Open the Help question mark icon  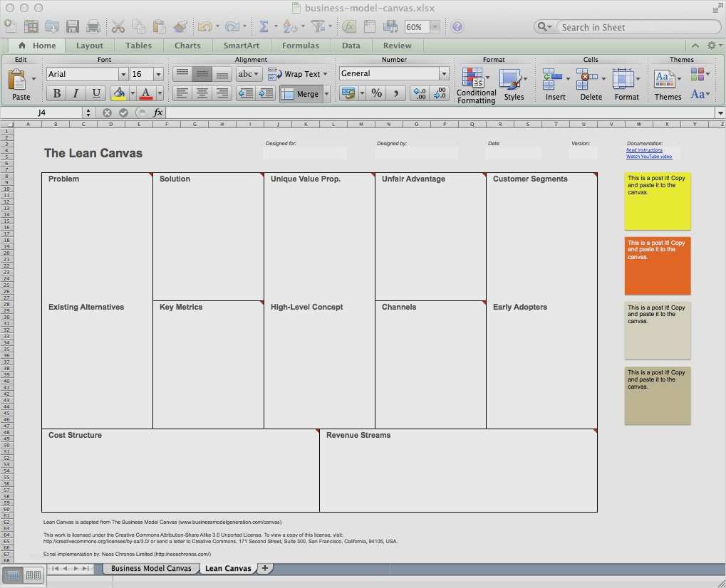click(457, 26)
